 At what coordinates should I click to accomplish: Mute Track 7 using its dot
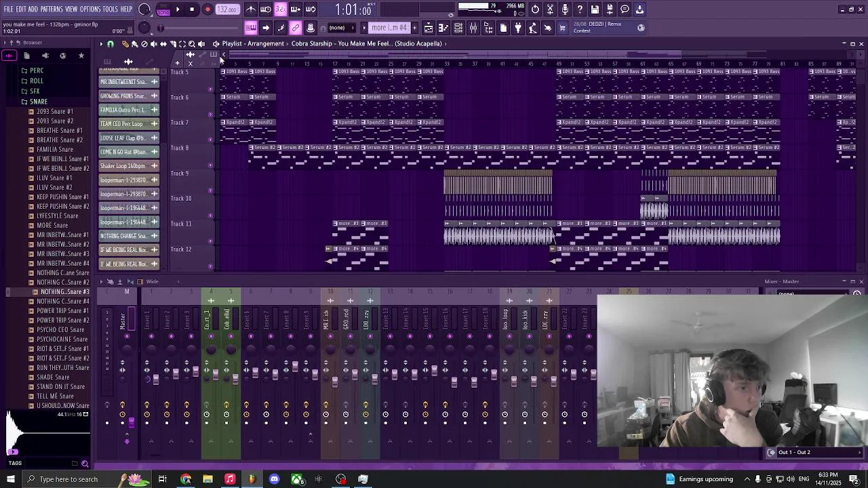point(210,140)
